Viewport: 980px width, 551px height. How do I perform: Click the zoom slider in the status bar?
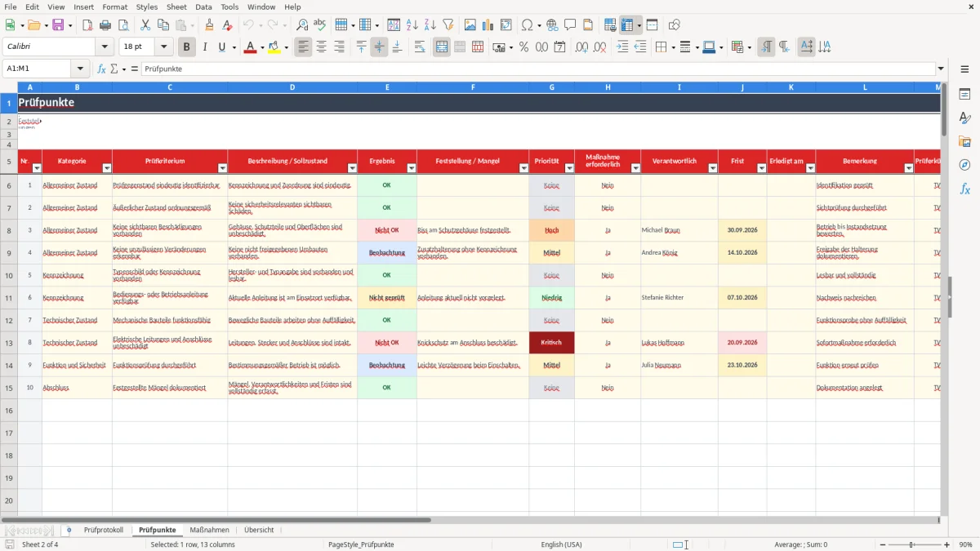click(913, 544)
